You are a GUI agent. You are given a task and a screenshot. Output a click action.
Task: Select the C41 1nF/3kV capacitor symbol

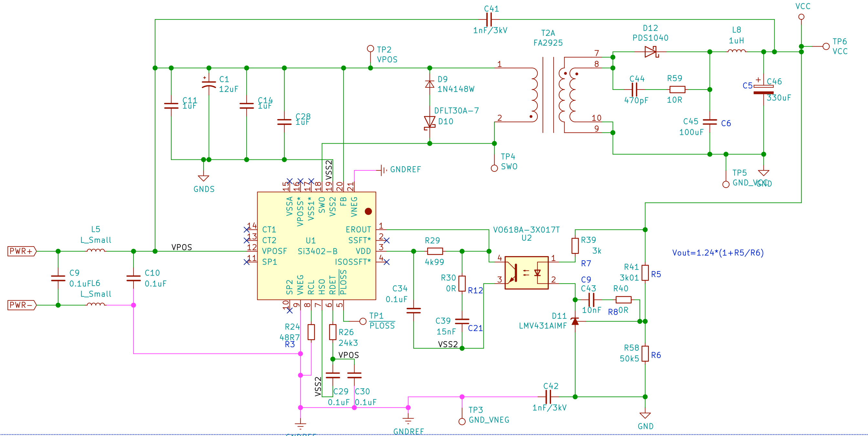(x=489, y=19)
